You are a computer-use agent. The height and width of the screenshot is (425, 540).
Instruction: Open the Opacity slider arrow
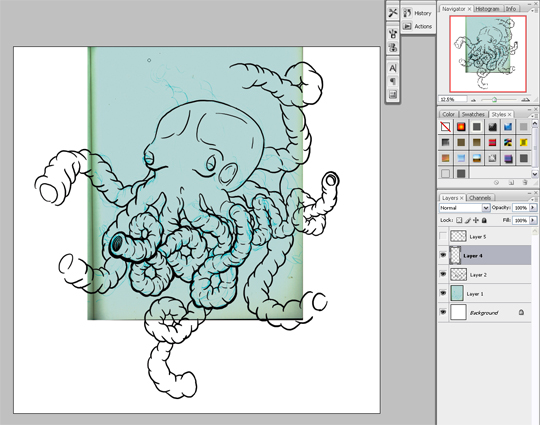[533, 208]
